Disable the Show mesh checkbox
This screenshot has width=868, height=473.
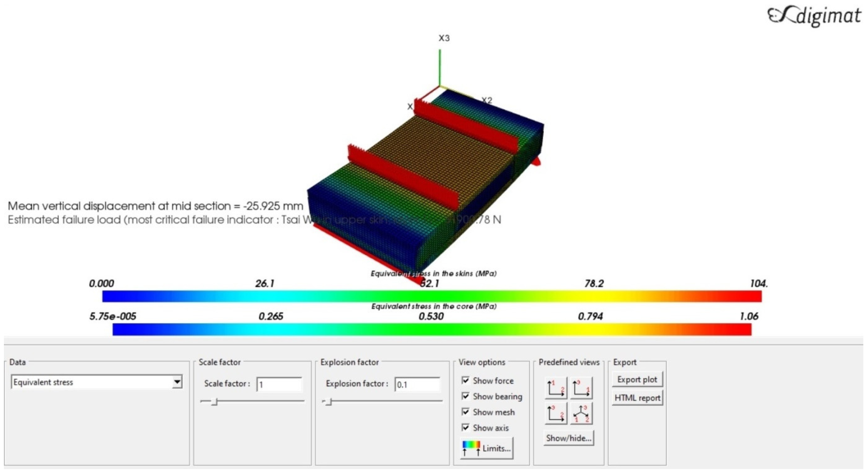coord(466,412)
